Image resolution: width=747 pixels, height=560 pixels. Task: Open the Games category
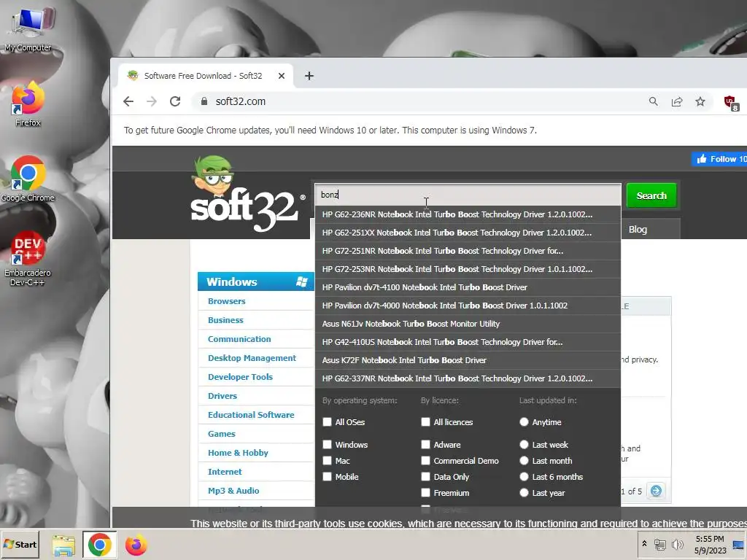pos(222,434)
